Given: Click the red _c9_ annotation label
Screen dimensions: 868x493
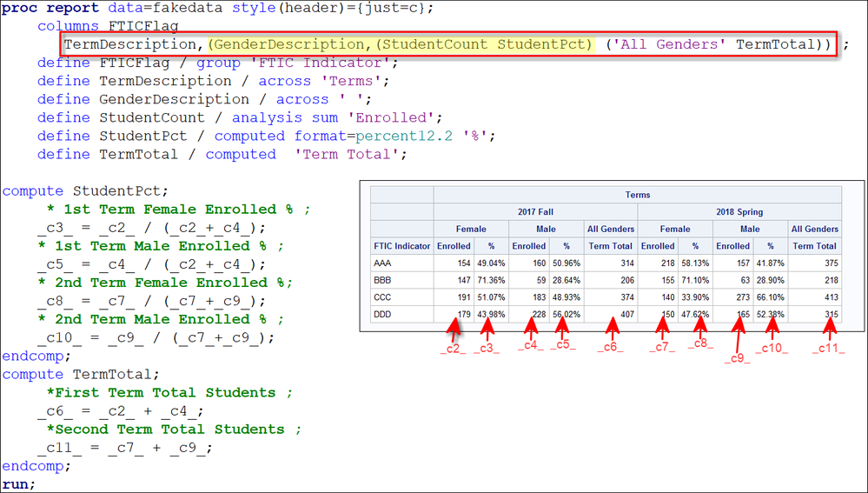Looking at the screenshot, I should (x=738, y=358).
